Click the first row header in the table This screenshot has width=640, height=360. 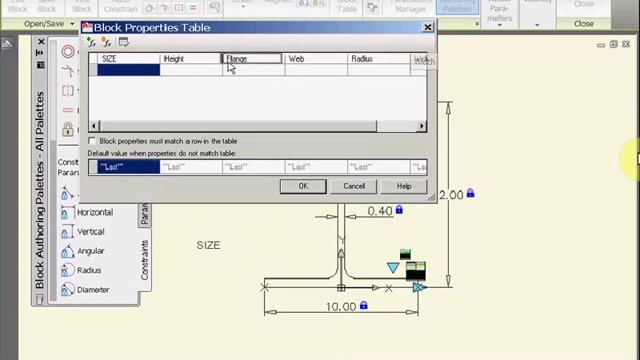tap(93, 70)
